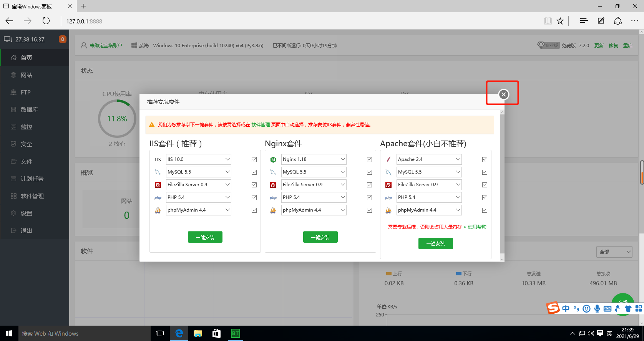Click the home icon beside 首页
This screenshot has width=644, height=341.
[13, 58]
